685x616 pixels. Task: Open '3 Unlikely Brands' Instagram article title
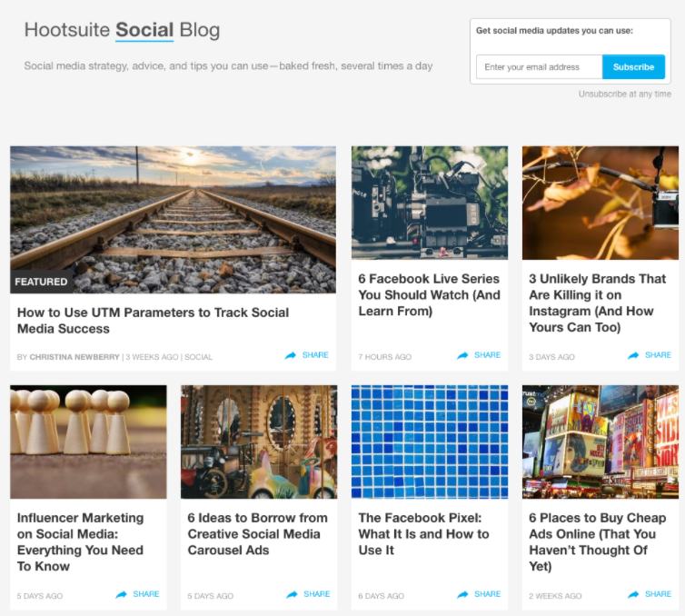[597, 303]
